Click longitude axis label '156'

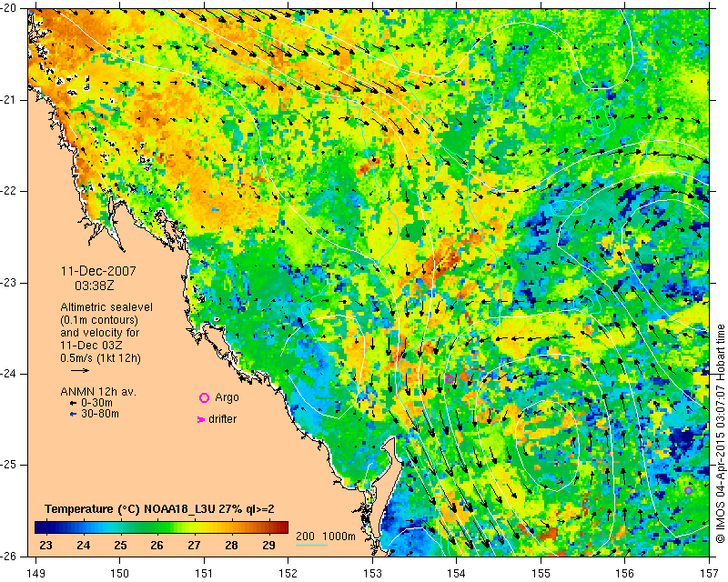coord(625,573)
